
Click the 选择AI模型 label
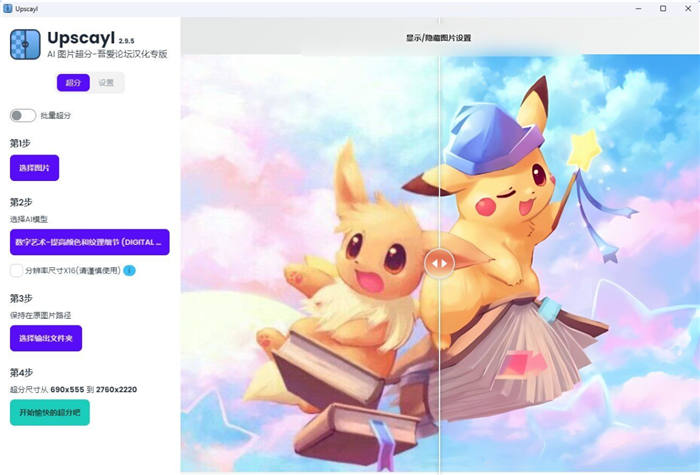click(29, 219)
